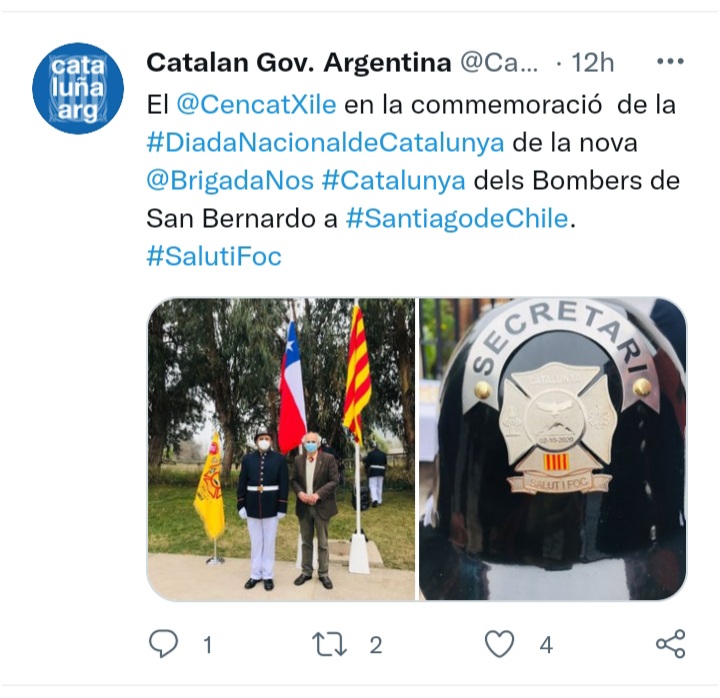The height and width of the screenshot is (698, 720).
Task: Click the reply speech bubble icon
Action: (x=163, y=644)
